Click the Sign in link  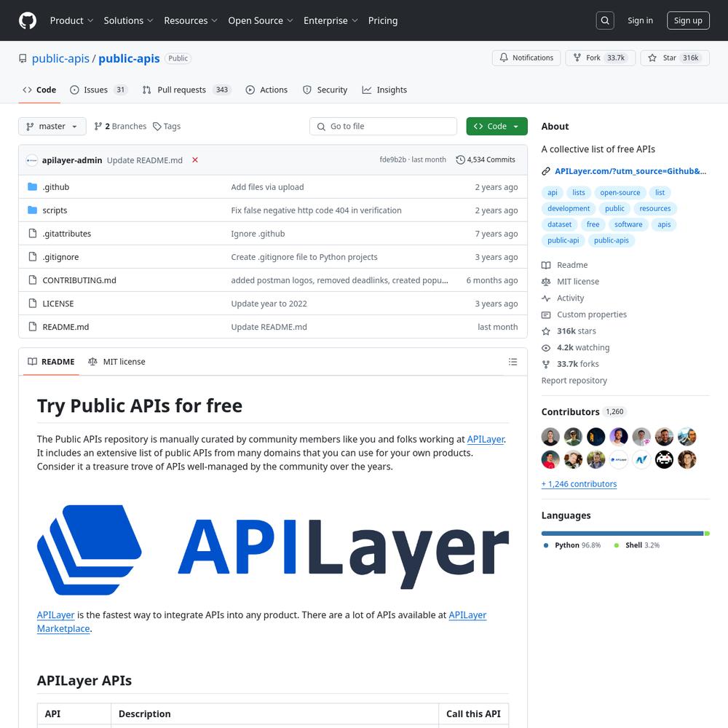click(x=640, y=20)
